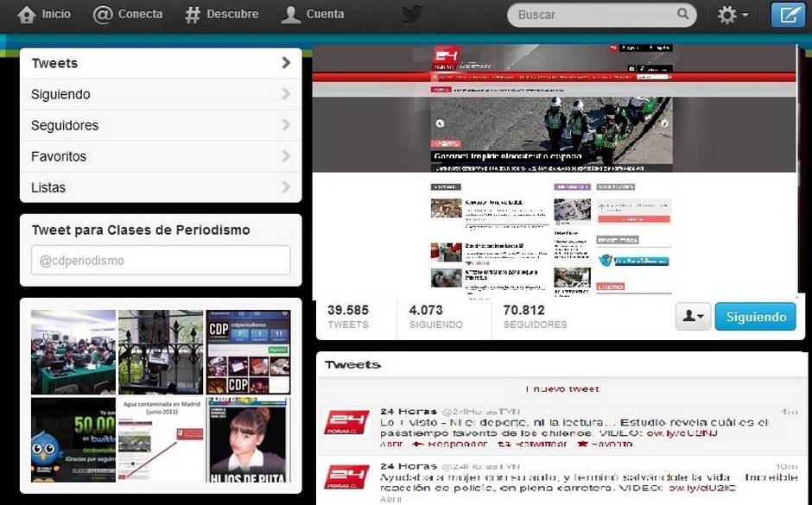The width and height of the screenshot is (812, 505).
Task: Open the 24 Horas name on the pasatiempo tweet
Action: click(409, 412)
